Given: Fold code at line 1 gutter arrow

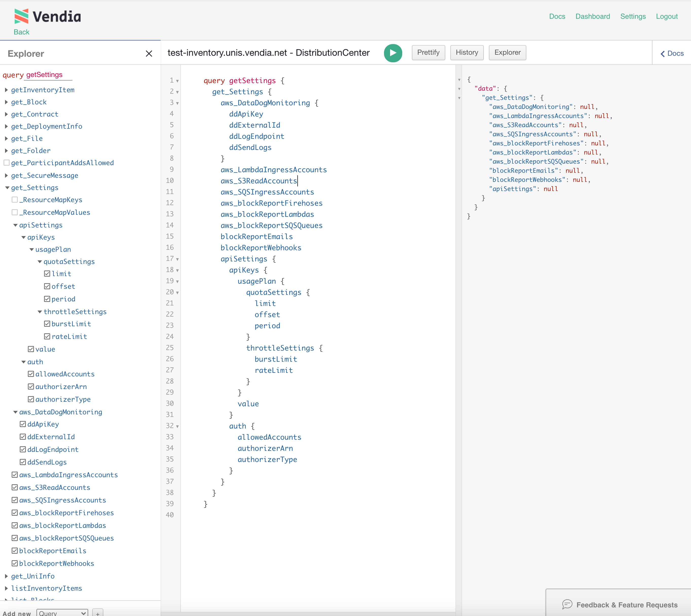Looking at the screenshot, I should click(x=177, y=81).
